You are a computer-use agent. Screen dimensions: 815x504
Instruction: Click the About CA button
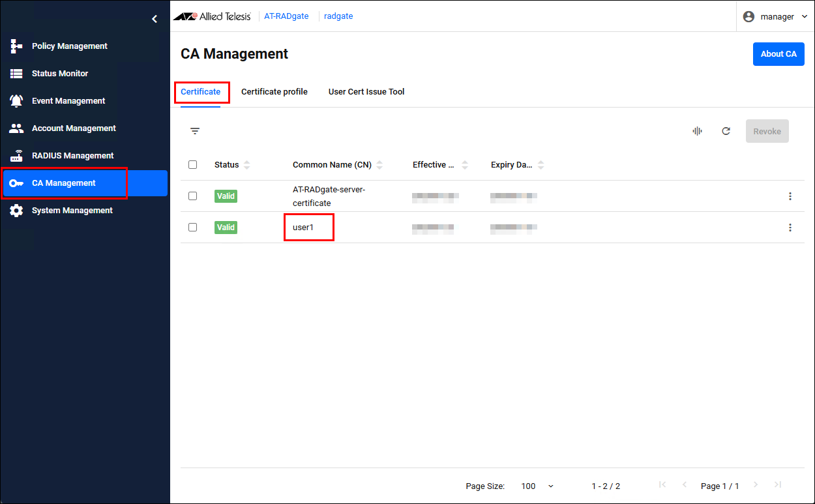coord(778,54)
